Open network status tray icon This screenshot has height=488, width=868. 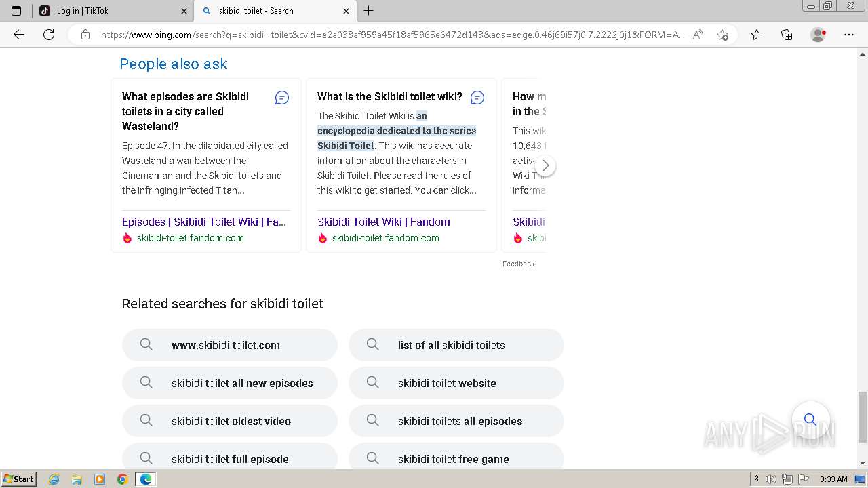coord(787,479)
